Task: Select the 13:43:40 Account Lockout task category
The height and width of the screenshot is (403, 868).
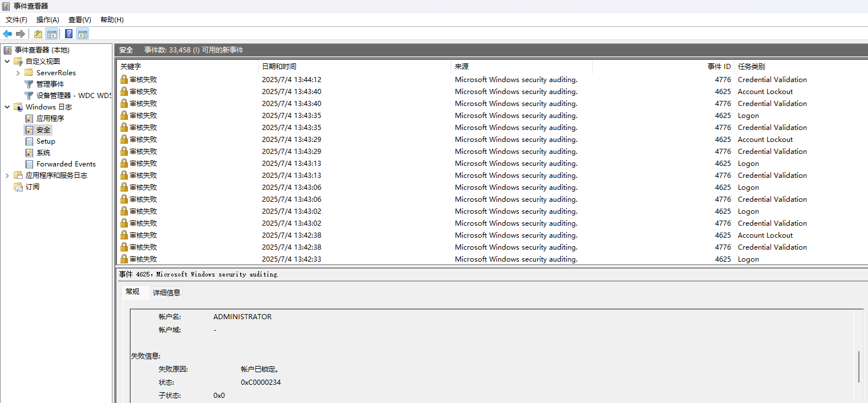Action: click(765, 92)
